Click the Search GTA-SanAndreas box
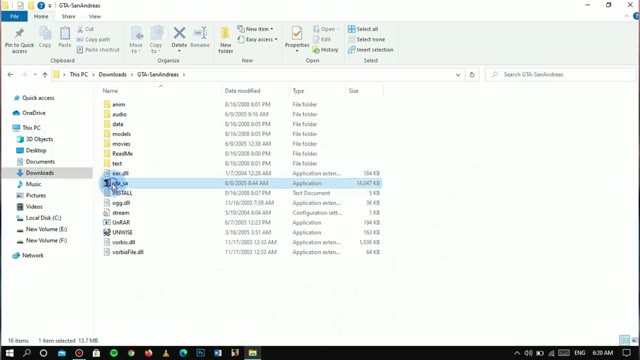 (560, 74)
